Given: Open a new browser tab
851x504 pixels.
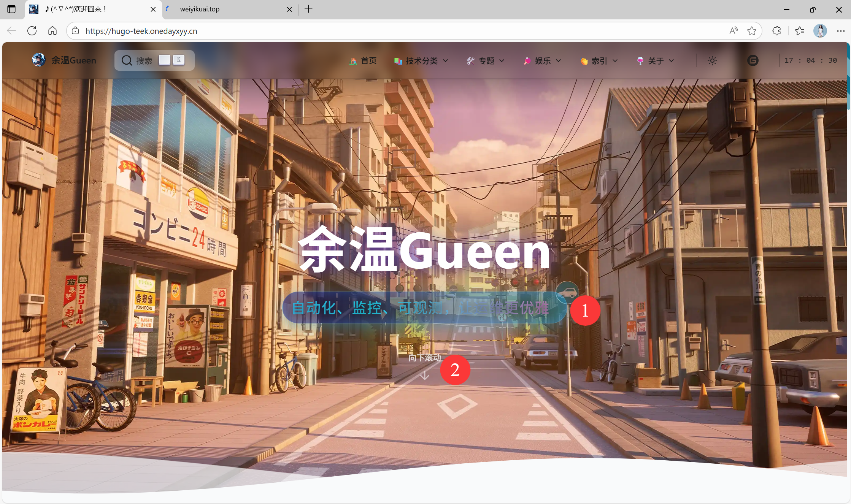Looking at the screenshot, I should click(x=308, y=9).
